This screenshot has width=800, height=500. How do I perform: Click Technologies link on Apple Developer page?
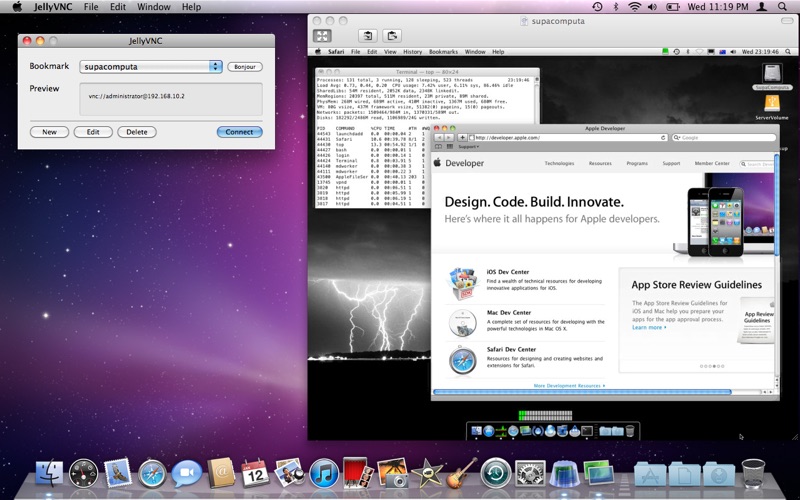pos(559,163)
